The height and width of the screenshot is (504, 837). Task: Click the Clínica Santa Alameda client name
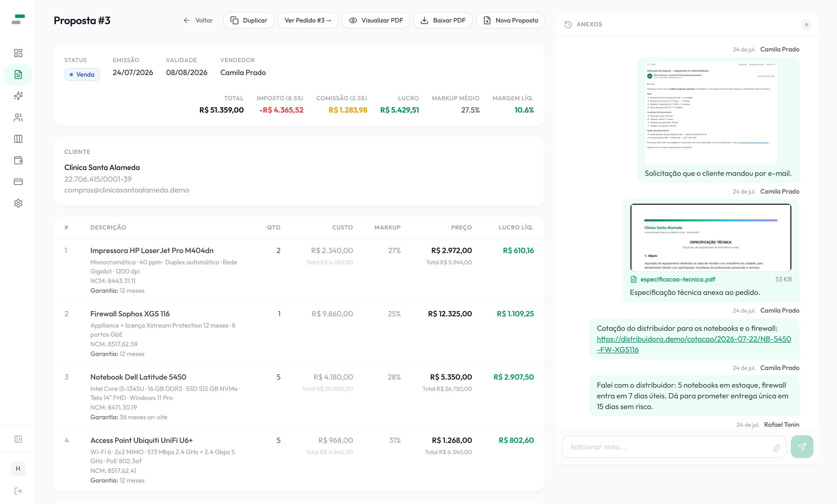point(102,167)
